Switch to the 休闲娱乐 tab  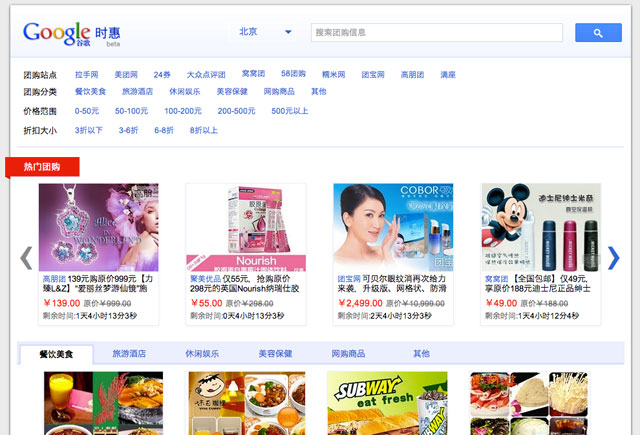point(202,353)
